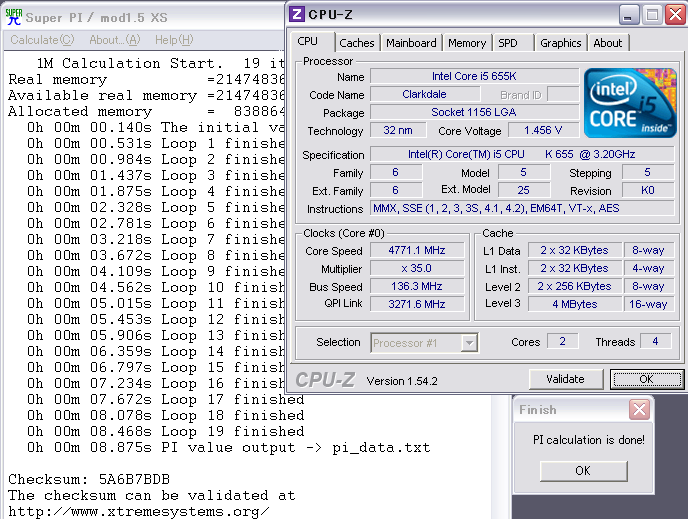Click the CPU-Z logo icon in title bar

297,14
